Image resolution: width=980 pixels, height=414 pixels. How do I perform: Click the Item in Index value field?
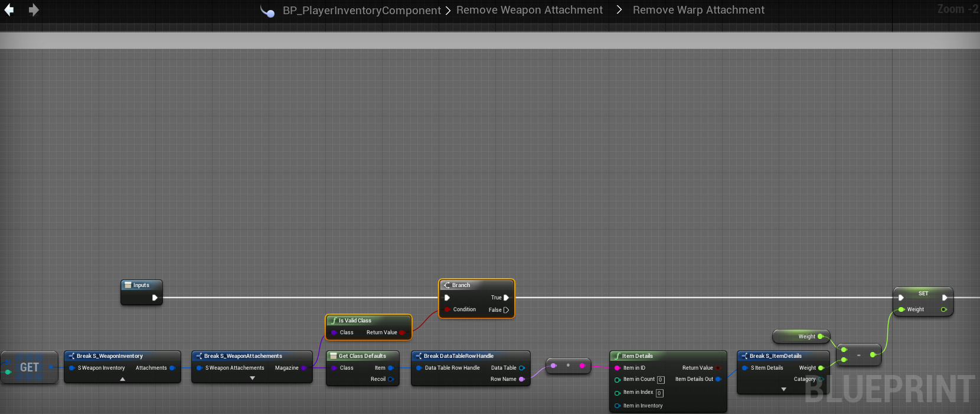[659, 393]
